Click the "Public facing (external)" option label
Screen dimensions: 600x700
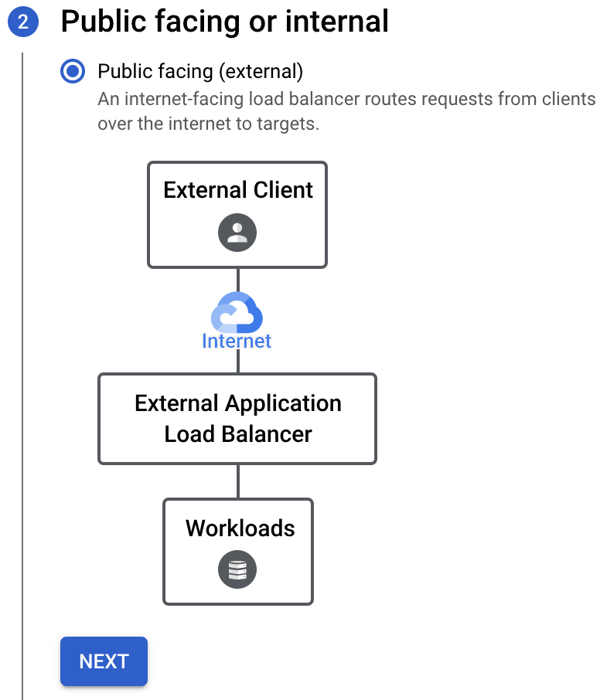(x=199, y=72)
